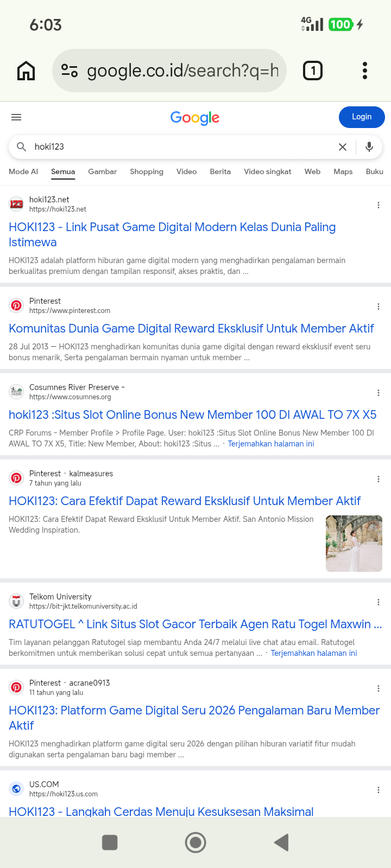
Task: Switch to Berita tab
Action: click(x=220, y=171)
